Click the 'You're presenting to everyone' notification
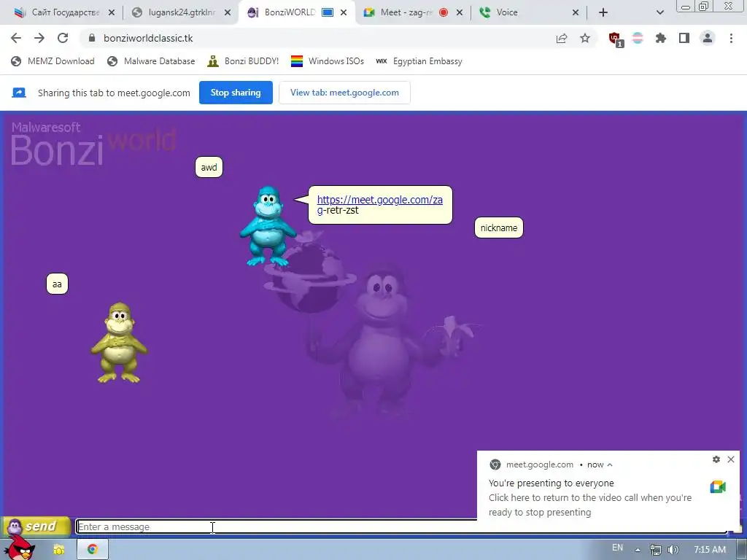 [551, 483]
